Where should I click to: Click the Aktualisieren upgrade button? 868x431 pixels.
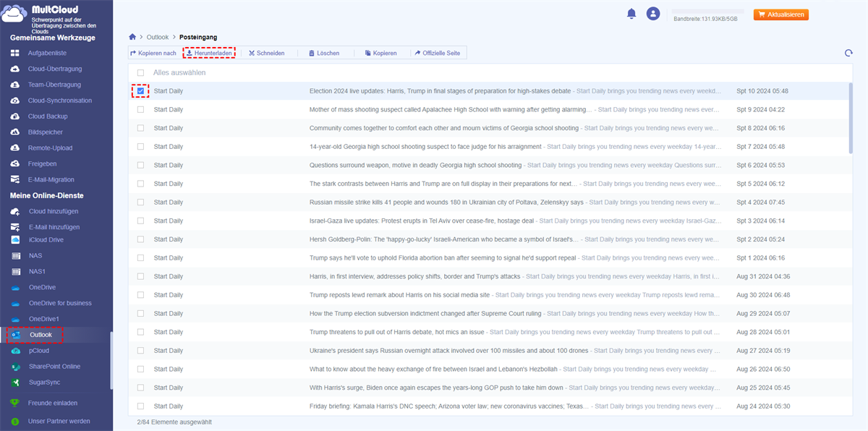pyautogui.click(x=781, y=14)
